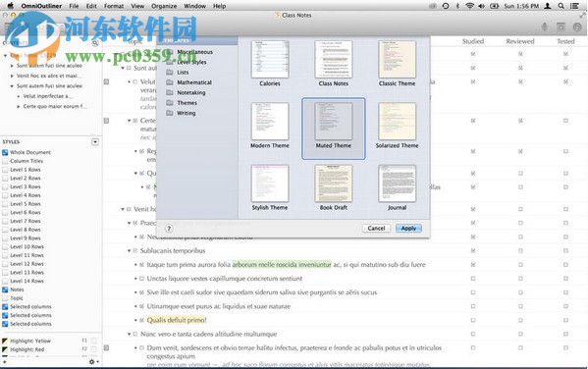Click note icon beside Dum venit row
The width and height of the screenshot is (588, 369).
click(x=106, y=347)
